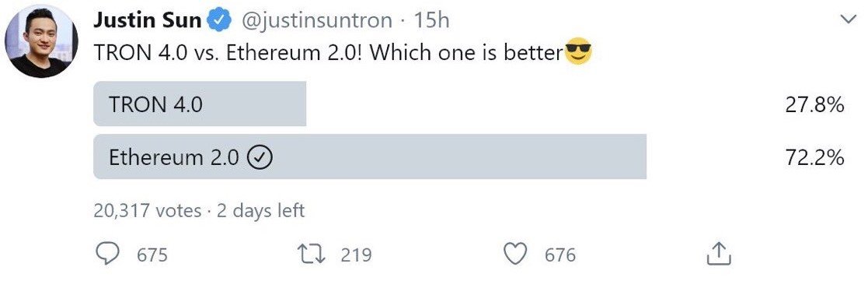The width and height of the screenshot is (868, 288).
Task: Click the Justin Sun display name
Action: click(148, 20)
